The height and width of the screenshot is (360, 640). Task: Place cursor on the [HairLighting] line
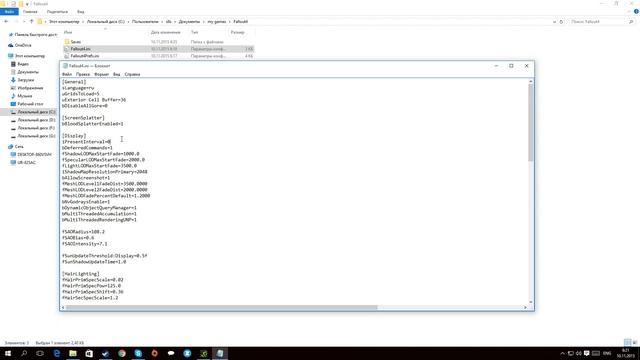[80, 274]
